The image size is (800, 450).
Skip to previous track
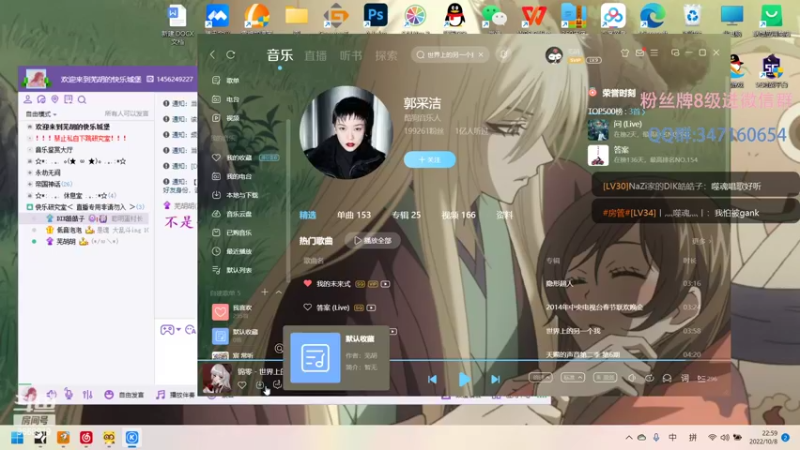pyautogui.click(x=432, y=379)
